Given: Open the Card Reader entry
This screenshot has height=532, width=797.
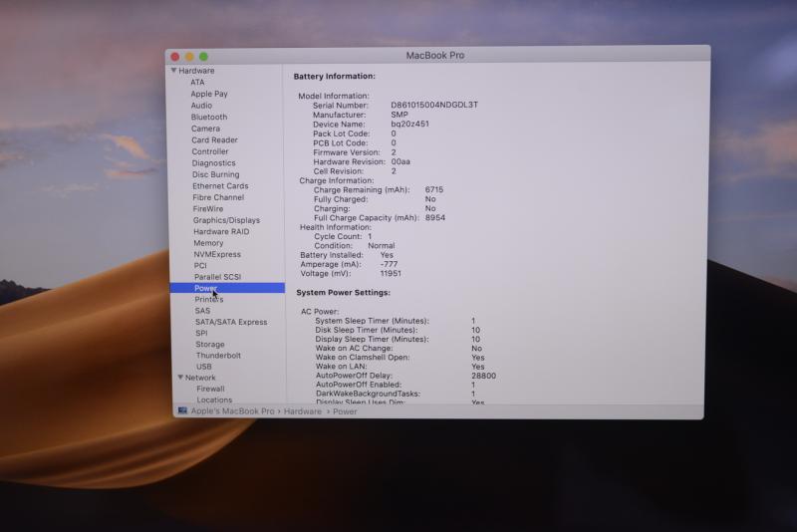Looking at the screenshot, I should point(214,139).
